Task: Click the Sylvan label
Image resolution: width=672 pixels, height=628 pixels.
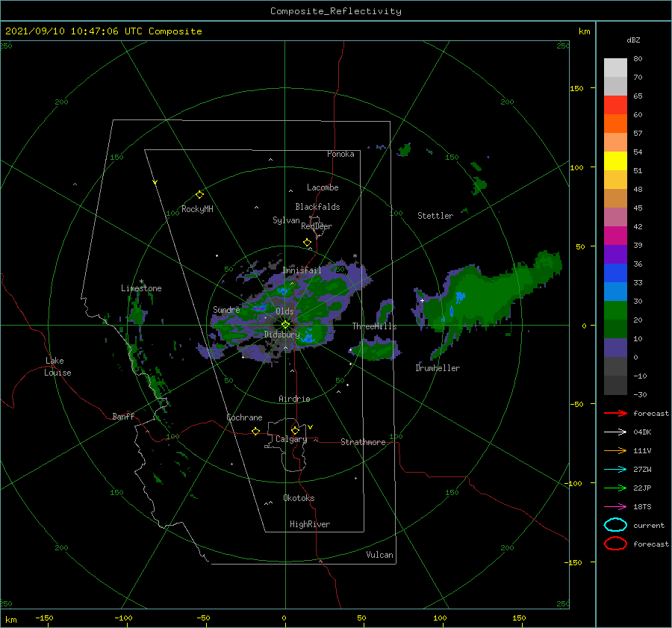Action: coord(286,220)
